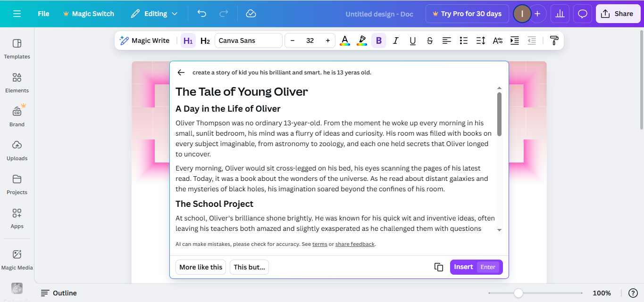Screen dimensions: 644x302
Task: Apply strikethrough formatting
Action: [429, 41]
